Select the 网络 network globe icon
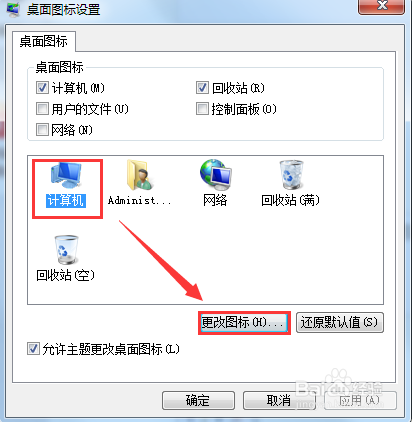 [215, 184]
